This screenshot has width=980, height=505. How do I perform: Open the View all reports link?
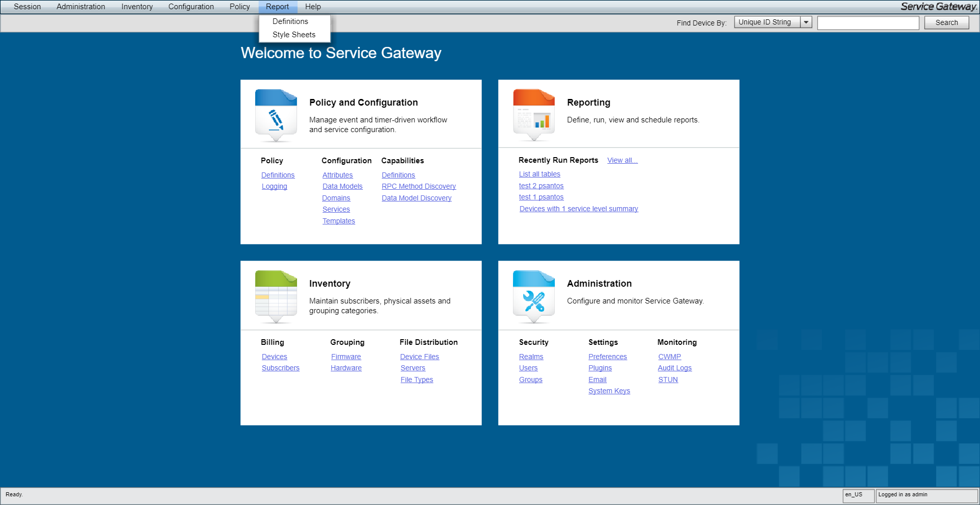pyautogui.click(x=622, y=160)
